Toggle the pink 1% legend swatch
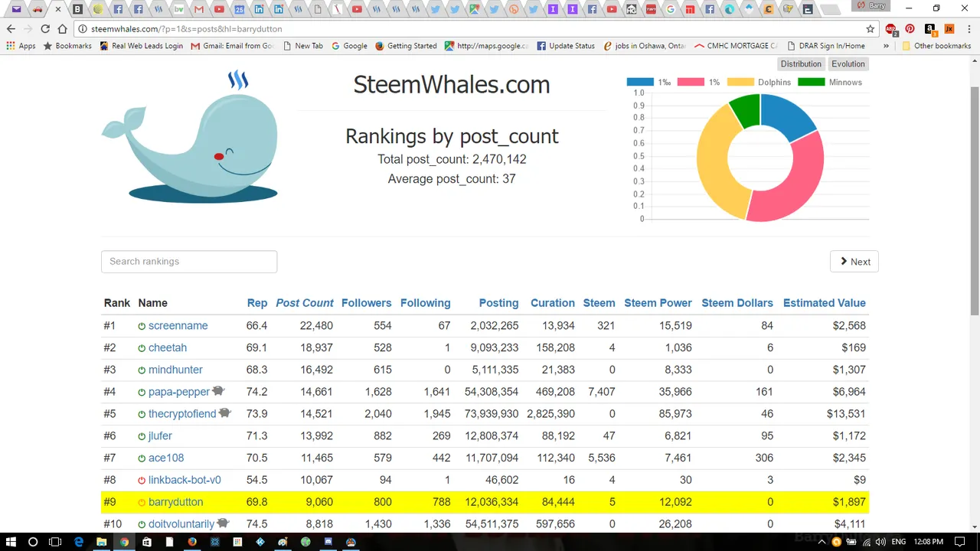 [x=691, y=82]
